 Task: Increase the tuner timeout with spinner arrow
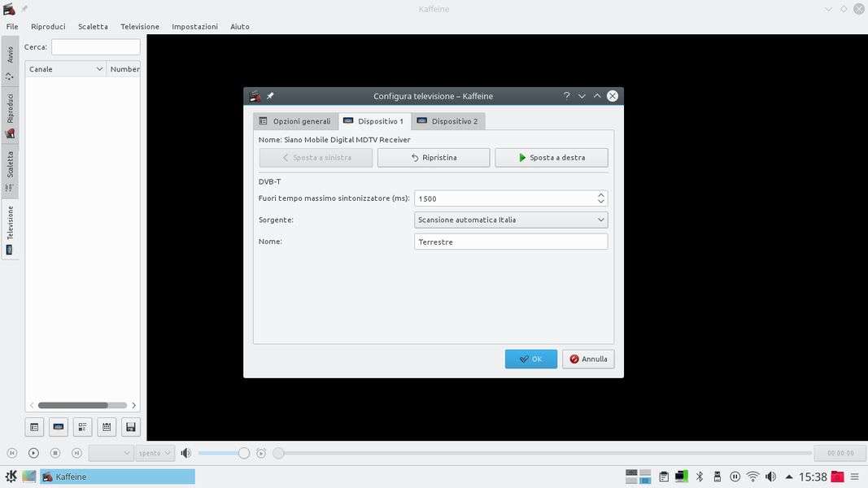click(601, 194)
